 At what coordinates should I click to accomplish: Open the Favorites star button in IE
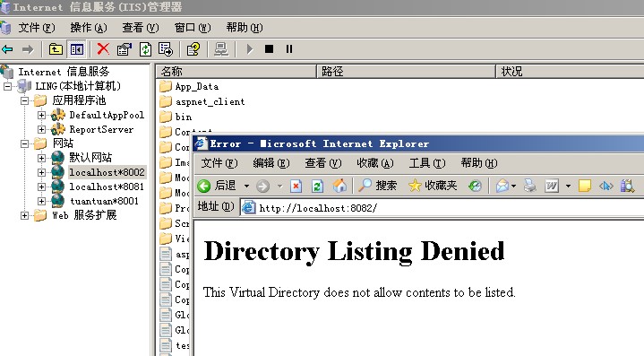click(x=433, y=186)
